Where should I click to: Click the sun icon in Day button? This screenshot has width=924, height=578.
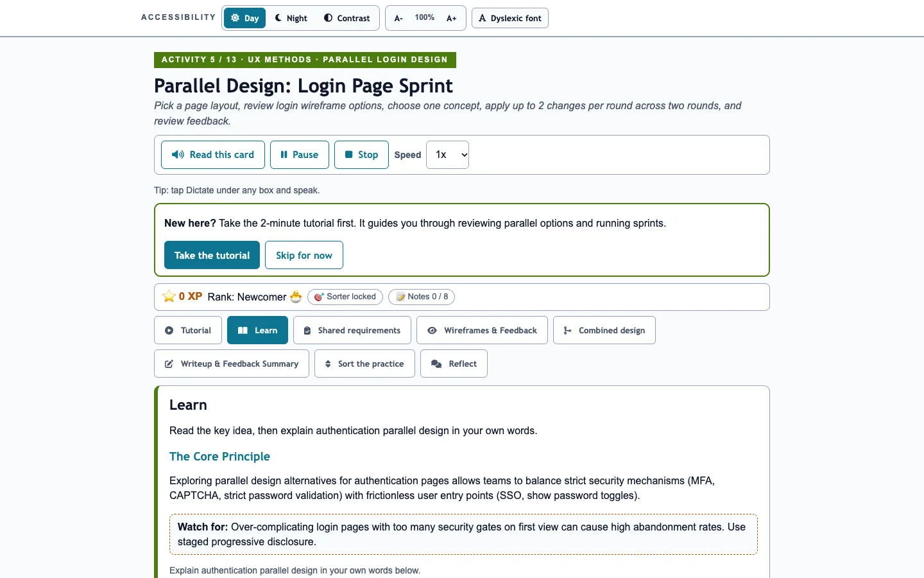tap(235, 18)
